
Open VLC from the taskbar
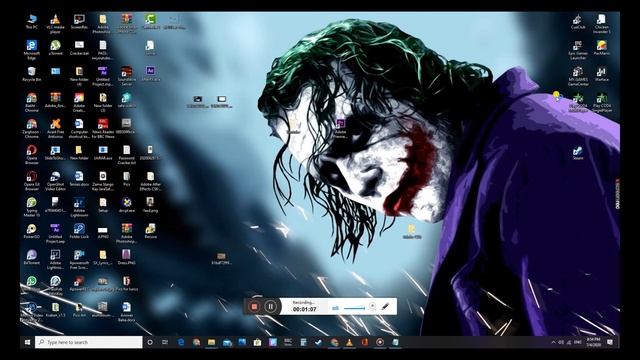pos(349,342)
